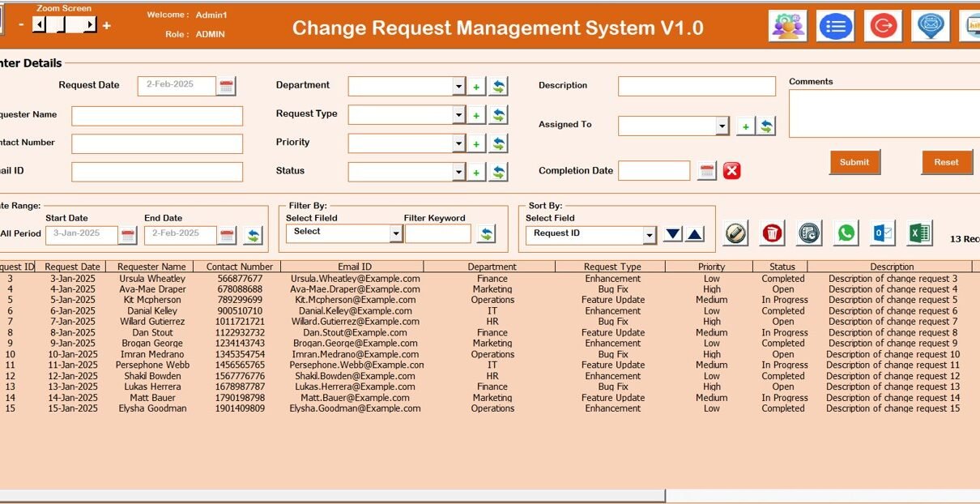Refresh the Department list
The height and width of the screenshot is (504, 980).
(x=498, y=87)
